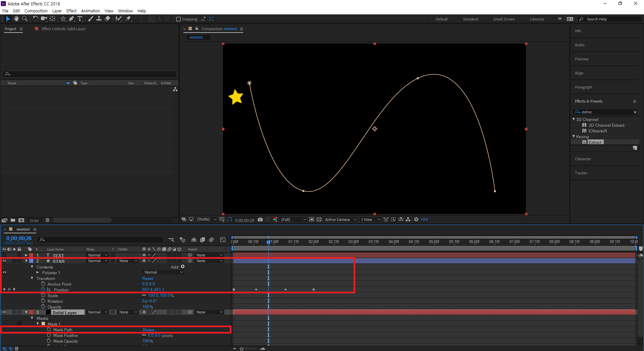The height and width of the screenshot is (351, 644).
Task: Click the Reset Exposure icon
Action: (x=416, y=220)
